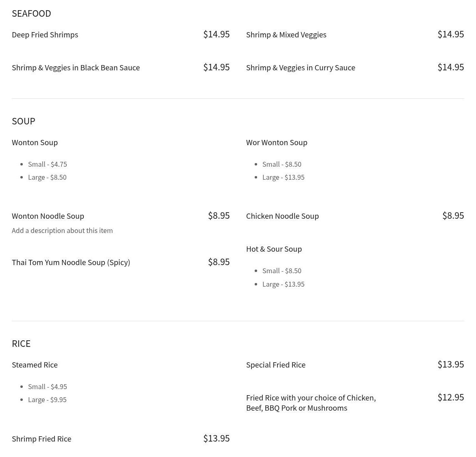Viewport: 476px width, 457px height.
Task: Select the Special Fried Rice item
Action: point(275,365)
